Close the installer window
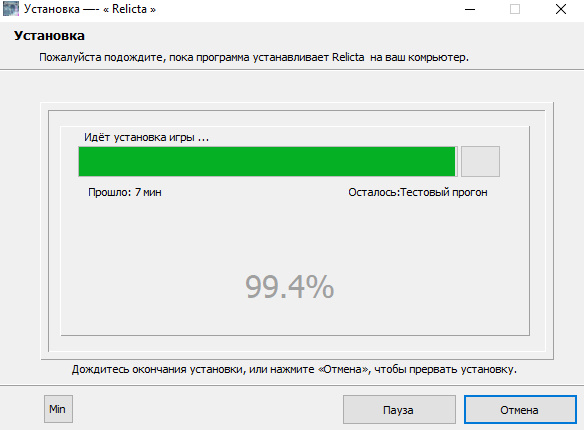This screenshot has height=430, width=584. [561, 9]
